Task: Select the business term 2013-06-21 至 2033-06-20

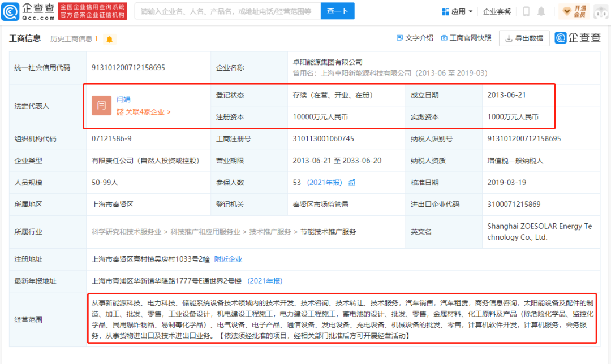Action: coord(337,161)
